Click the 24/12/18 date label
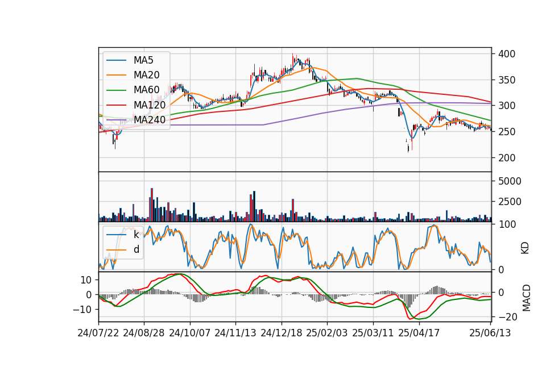546x392 pixels. coord(282,333)
